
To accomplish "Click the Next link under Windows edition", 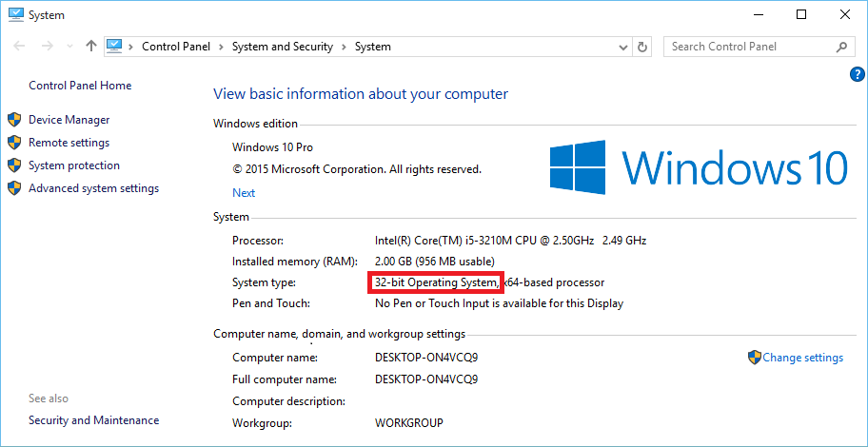I will pos(244,193).
